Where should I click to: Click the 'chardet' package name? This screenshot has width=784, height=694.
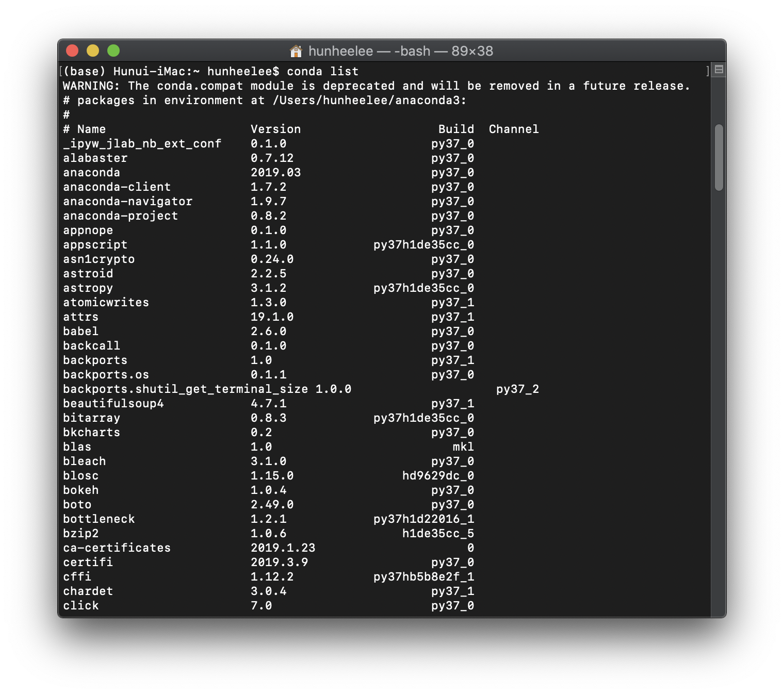pyautogui.click(x=88, y=591)
